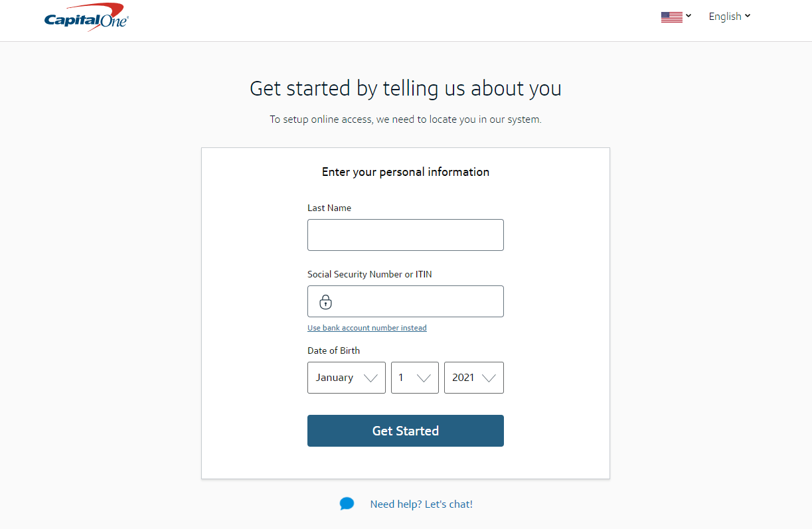Click the US flag icon
The image size is (812, 529).
pos(671,17)
